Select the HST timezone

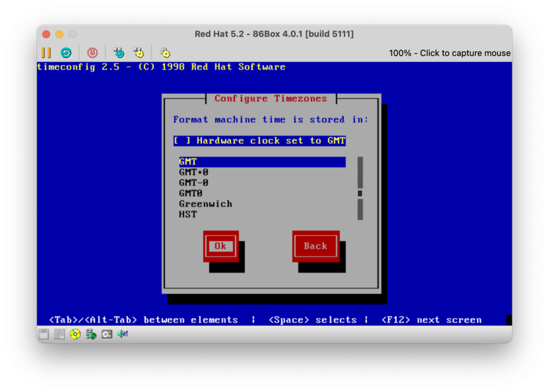(x=188, y=214)
